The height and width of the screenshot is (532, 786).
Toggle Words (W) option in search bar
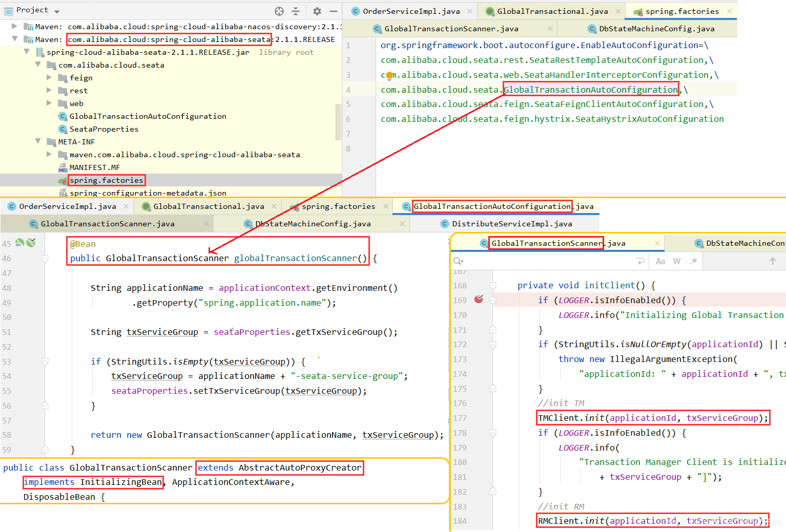pyautogui.click(x=677, y=261)
